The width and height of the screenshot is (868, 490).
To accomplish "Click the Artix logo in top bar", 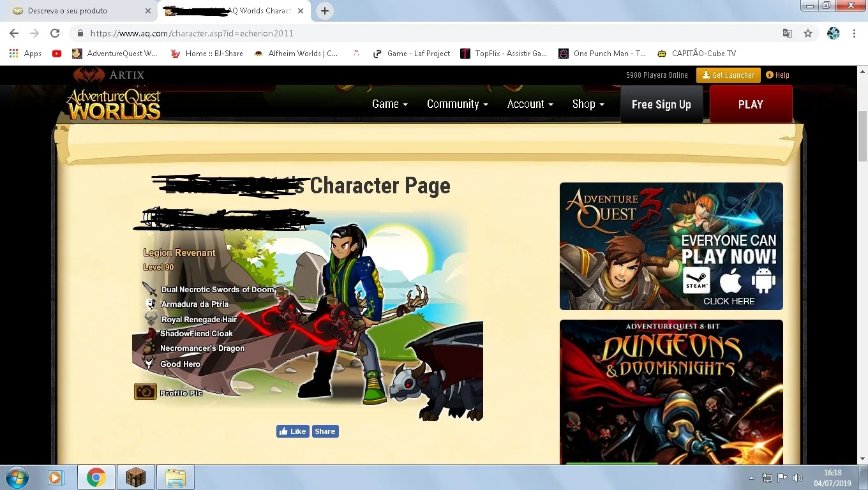I will [109, 75].
